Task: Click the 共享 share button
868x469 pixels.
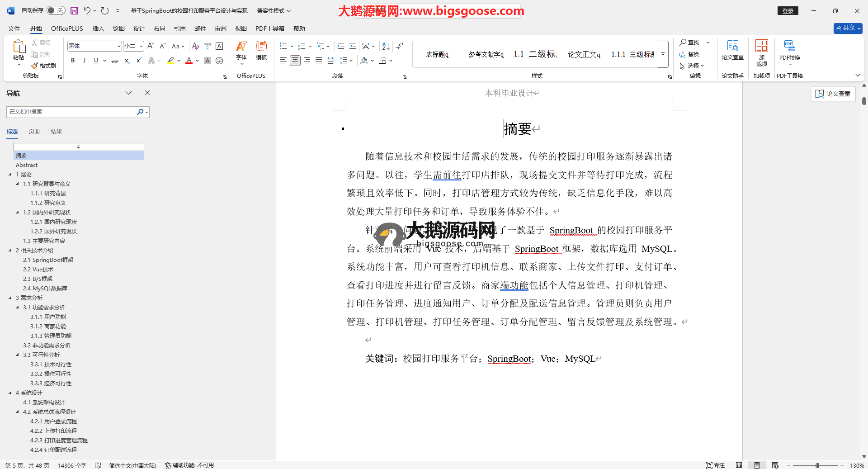Action: coord(848,28)
